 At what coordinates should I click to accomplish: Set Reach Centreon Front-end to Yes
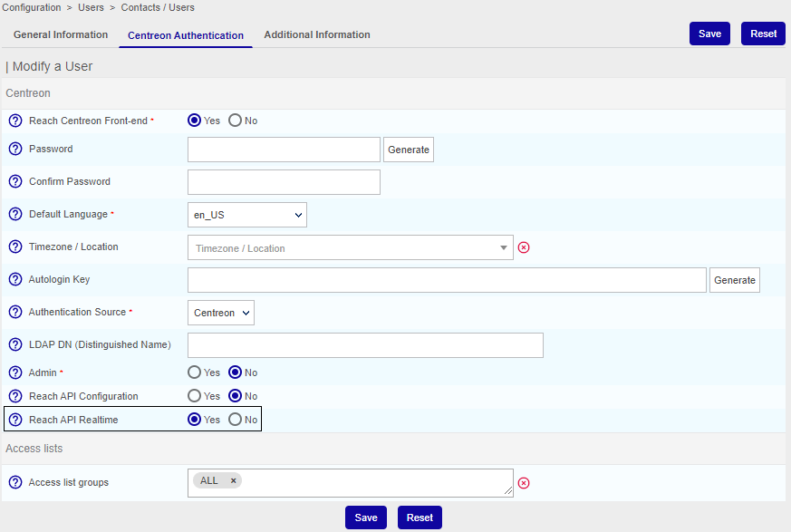tap(194, 121)
